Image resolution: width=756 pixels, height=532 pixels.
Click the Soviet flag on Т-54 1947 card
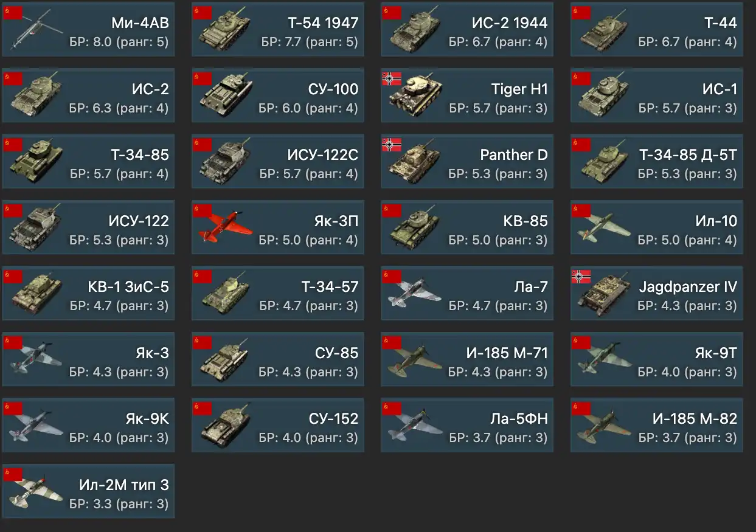click(202, 13)
